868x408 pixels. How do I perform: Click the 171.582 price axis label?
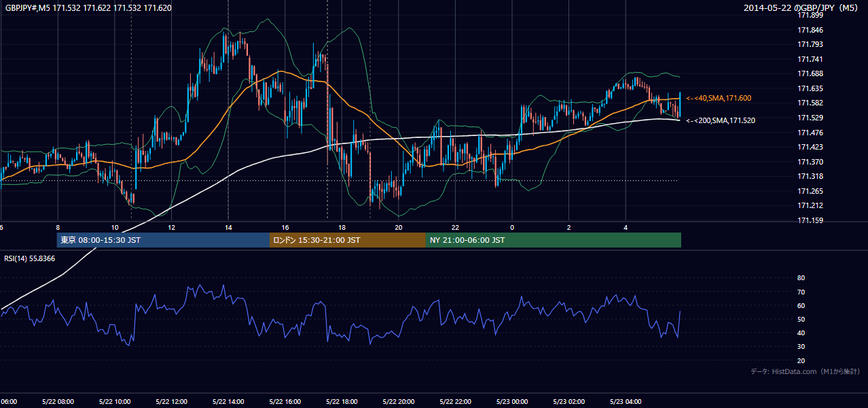810,103
